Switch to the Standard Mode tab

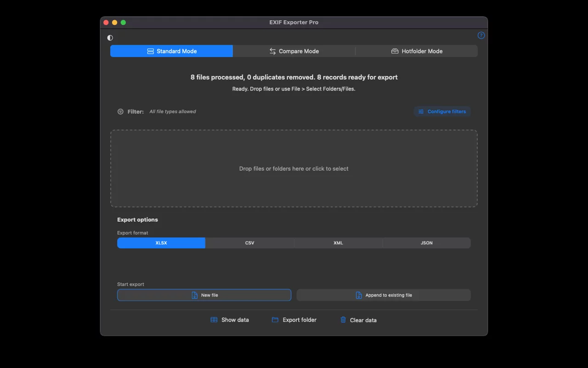pyautogui.click(x=171, y=51)
